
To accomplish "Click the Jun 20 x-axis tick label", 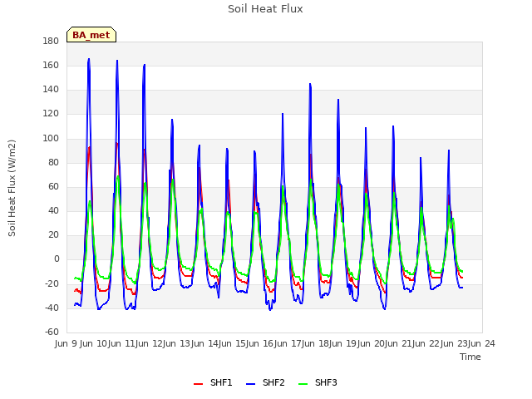I will [369, 343].
